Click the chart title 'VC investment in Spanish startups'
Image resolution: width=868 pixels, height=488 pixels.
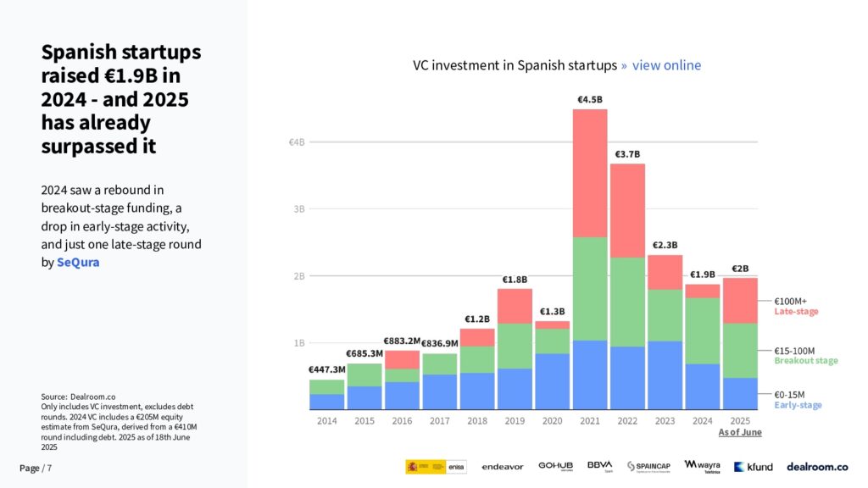(515, 65)
